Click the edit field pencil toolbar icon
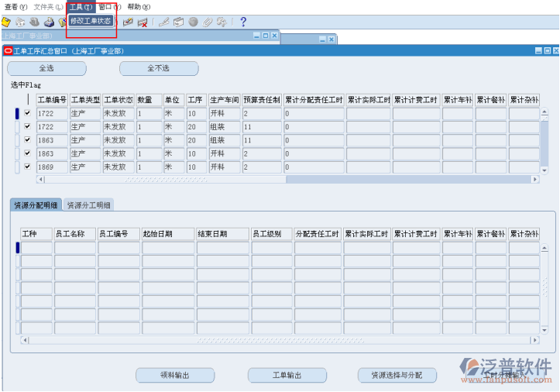Image resolution: width=560 pixels, height=392 pixels. [x=163, y=22]
